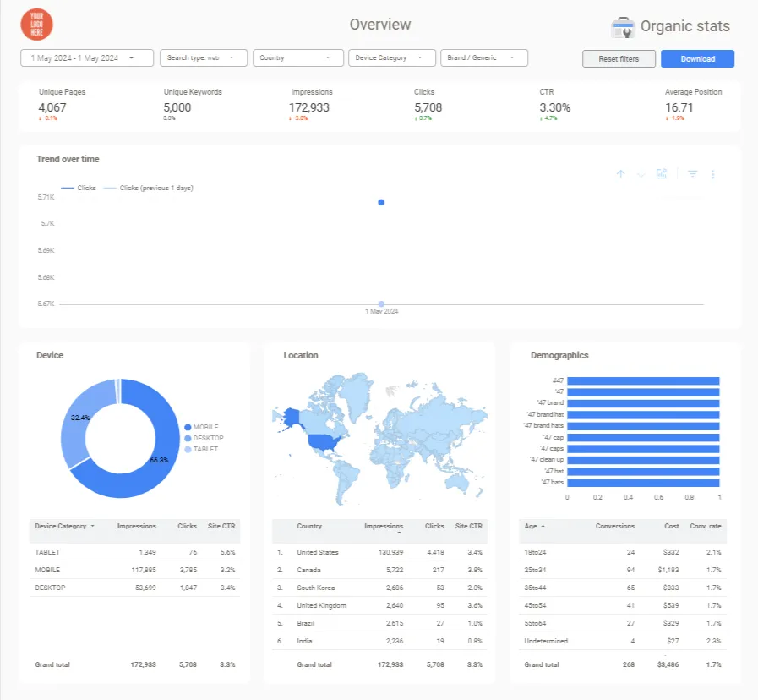Click the drill up arrow icon
The image size is (758, 700).
[621, 173]
